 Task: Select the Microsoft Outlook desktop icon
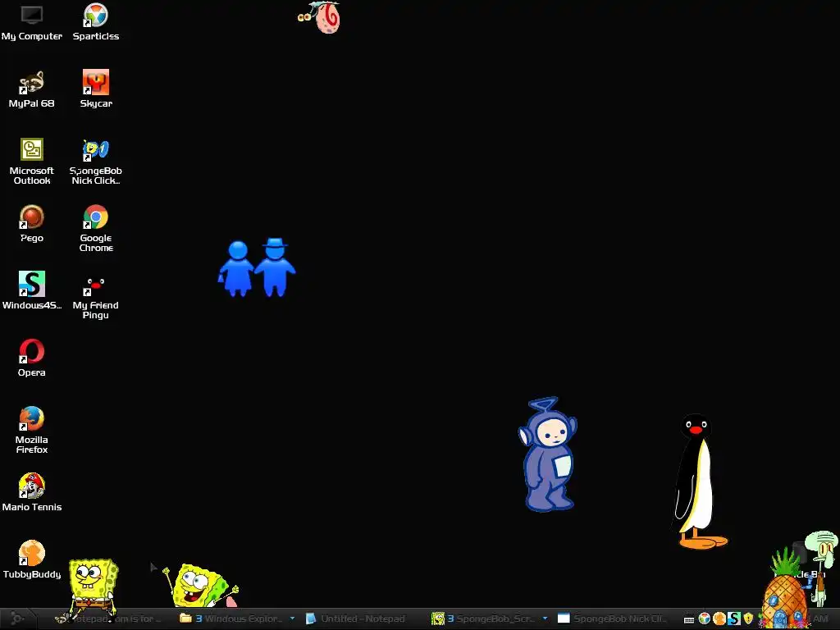click(x=32, y=162)
